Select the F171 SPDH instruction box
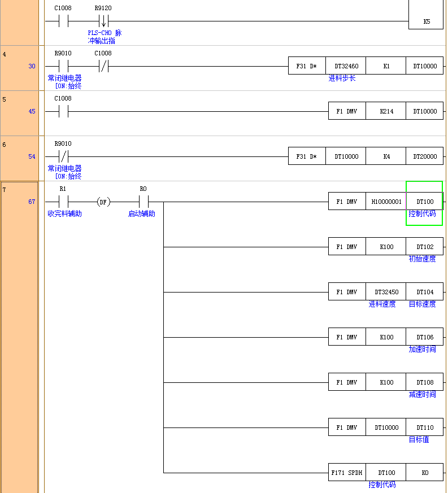 (347, 472)
